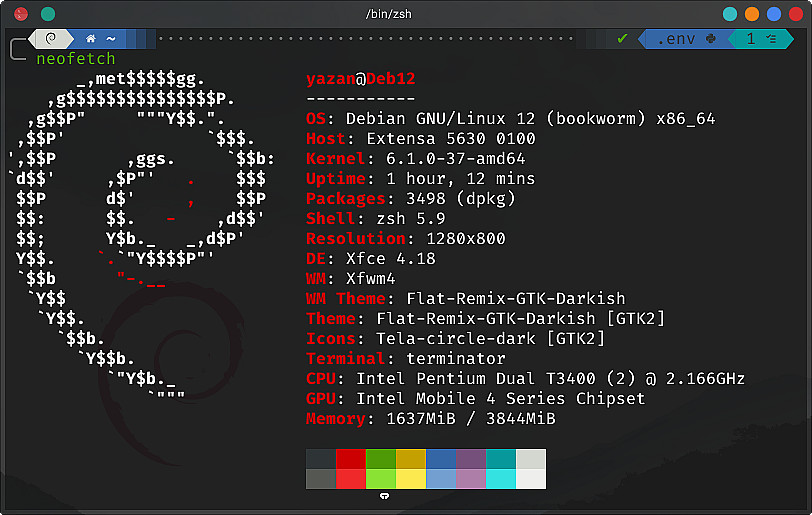This screenshot has height=515, width=812.
Task: Click the green checkmark status icon
Action: pos(622,38)
